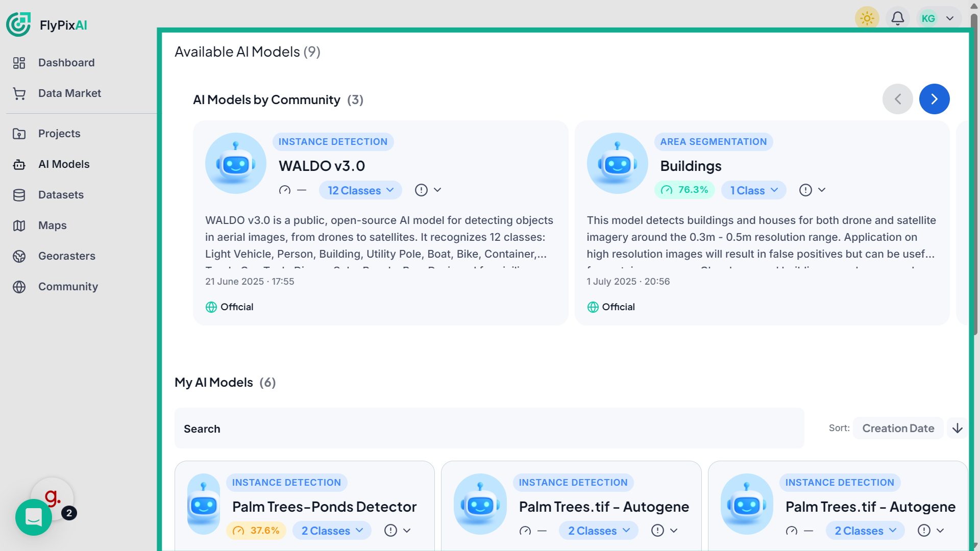Image resolution: width=980 pixels, height=551 pixels.
Task: Open the Community page
Action: [68, 287]
